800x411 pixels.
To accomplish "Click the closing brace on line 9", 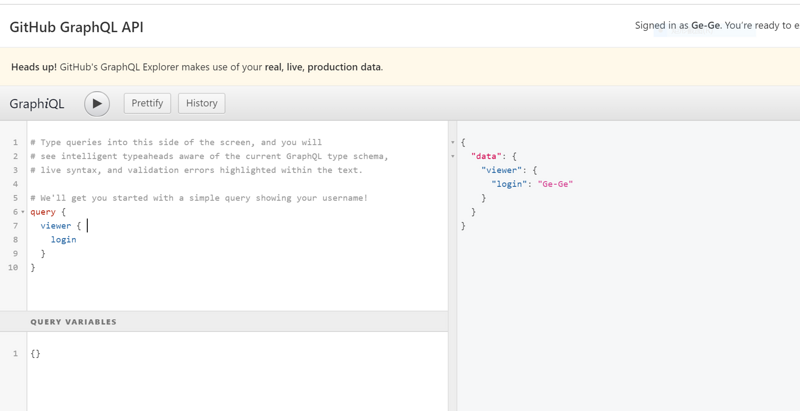I will click(x=43, y=253).
